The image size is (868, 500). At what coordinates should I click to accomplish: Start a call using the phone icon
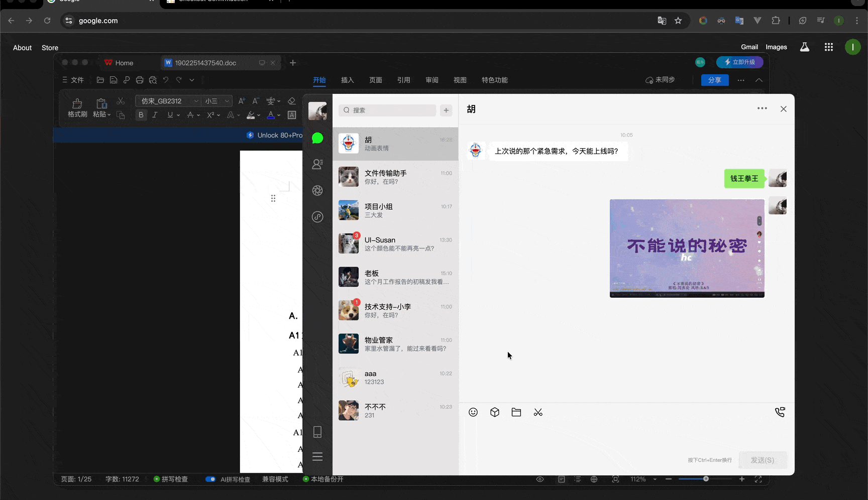pos(780,412)
